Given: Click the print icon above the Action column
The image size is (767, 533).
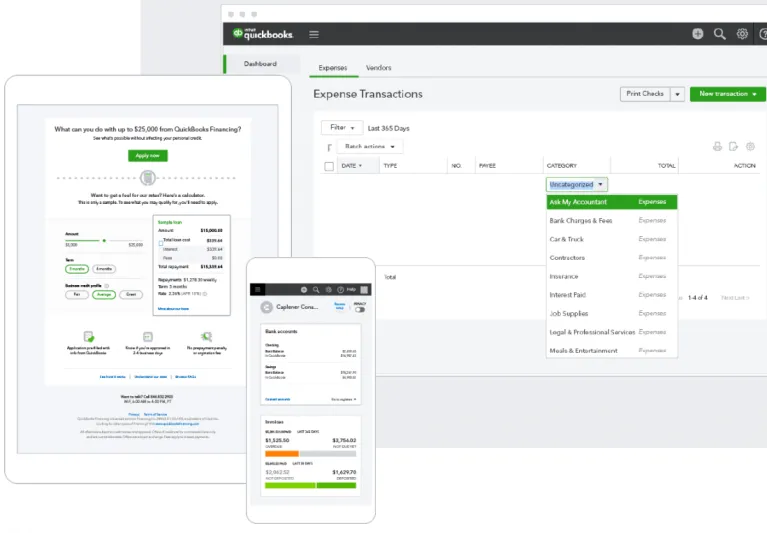Looking at the screenshot, I should 717,146.
